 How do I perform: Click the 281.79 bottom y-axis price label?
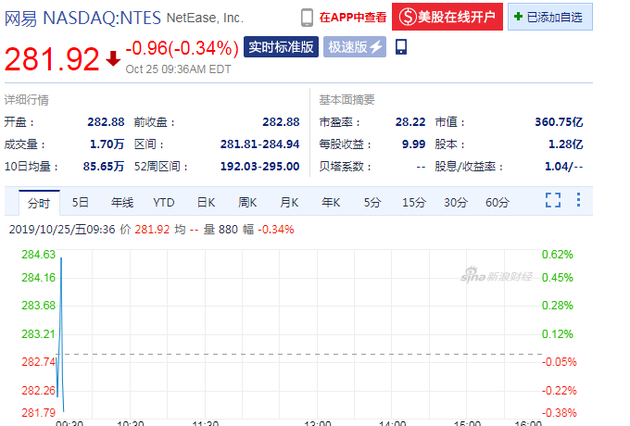coord(38,412)
